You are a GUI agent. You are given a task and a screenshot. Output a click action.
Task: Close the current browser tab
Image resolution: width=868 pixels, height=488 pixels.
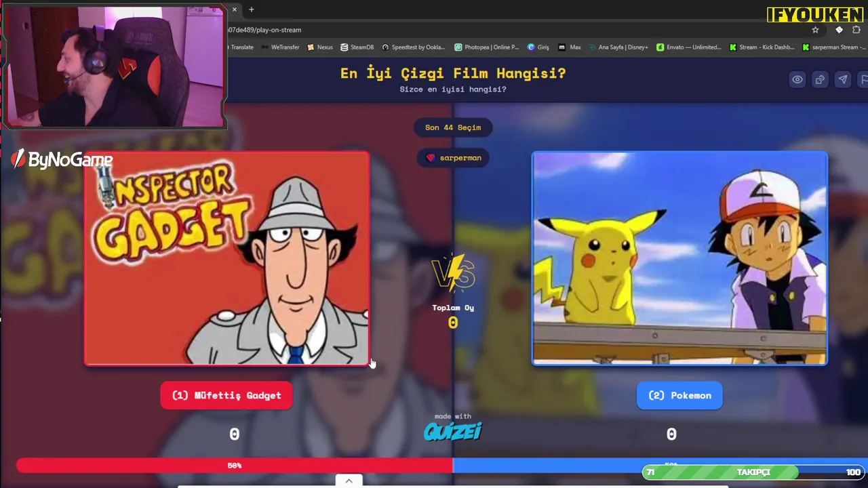pos(235,9)
